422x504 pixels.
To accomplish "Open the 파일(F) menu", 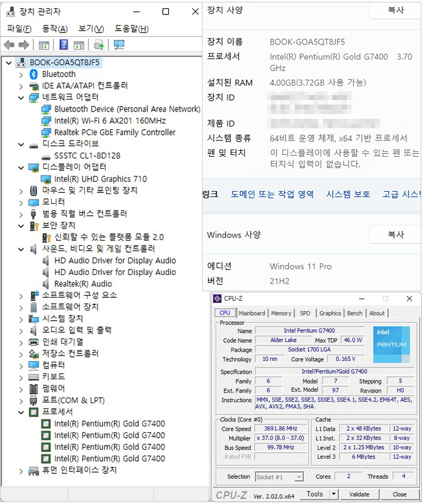I will (x=19, y=29).
